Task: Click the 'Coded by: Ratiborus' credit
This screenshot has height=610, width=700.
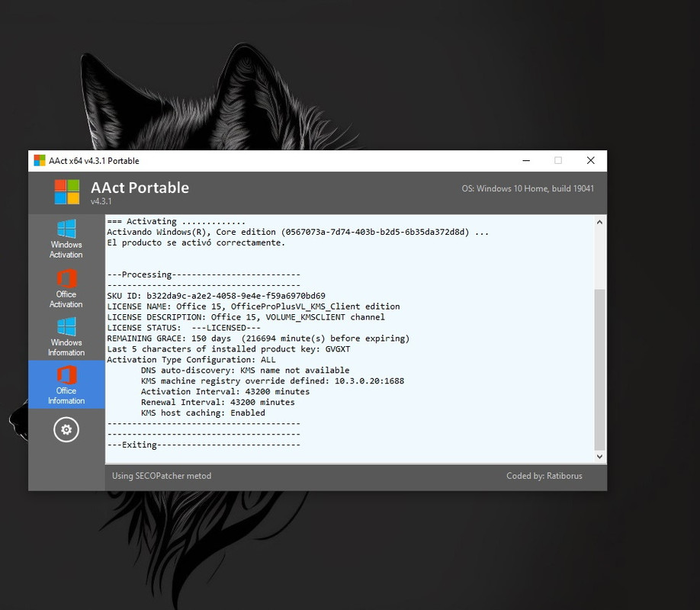Action: 544,476
